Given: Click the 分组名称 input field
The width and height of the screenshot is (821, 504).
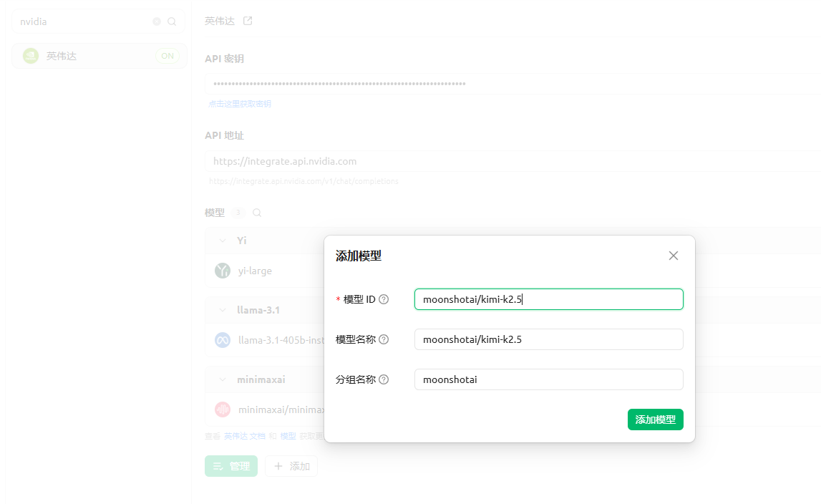Looking at the screenshot, I should coord(549,379).
